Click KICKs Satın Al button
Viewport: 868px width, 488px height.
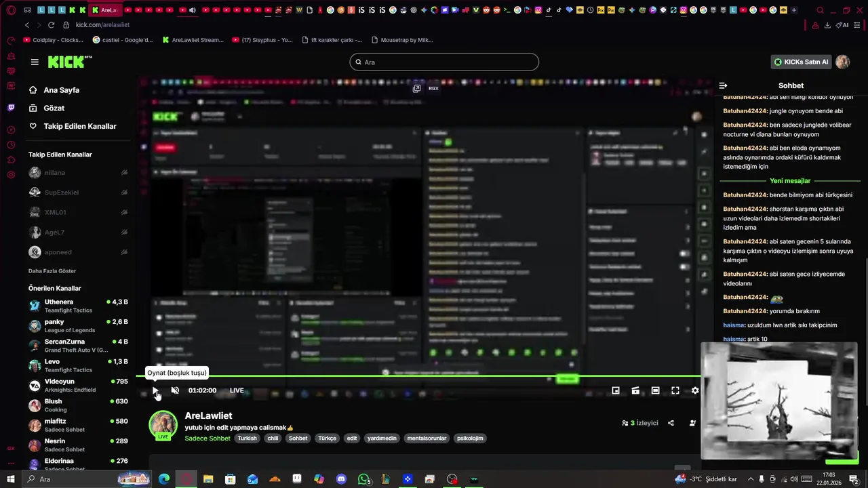pyautogui.click(x=801, y=62)
